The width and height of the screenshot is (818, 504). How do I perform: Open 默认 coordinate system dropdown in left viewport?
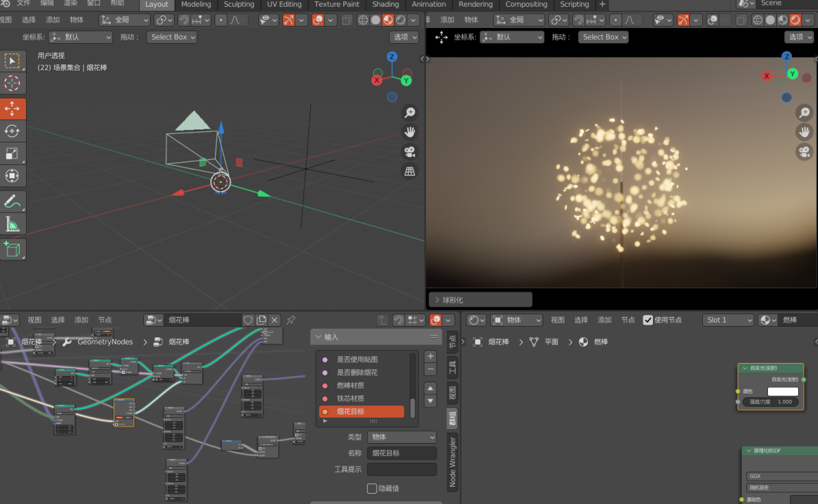(x=81, y=37)
